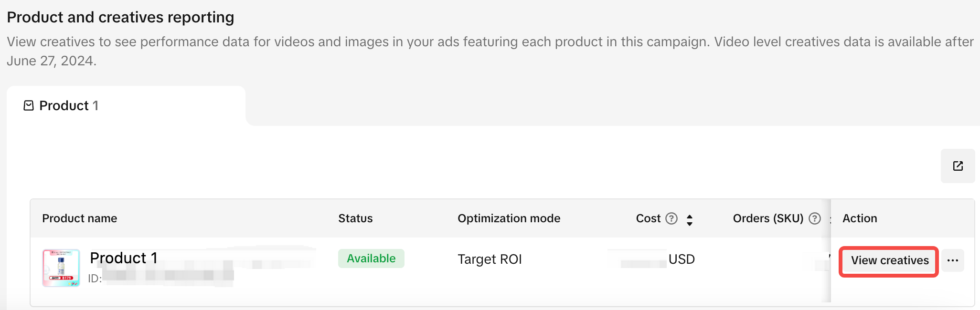Viewport: 980px width, 310px height.
Task: Click the Cost column header label
Action: point(648,218)
